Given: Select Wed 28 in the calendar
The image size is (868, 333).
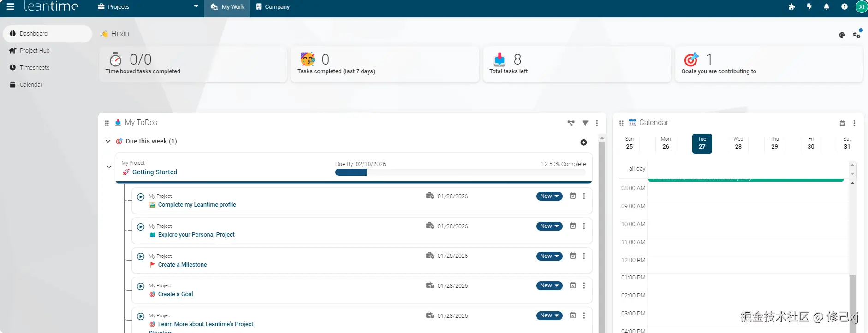Looking at the screenshot, I should pyautogui.click(x=738, y=143).
